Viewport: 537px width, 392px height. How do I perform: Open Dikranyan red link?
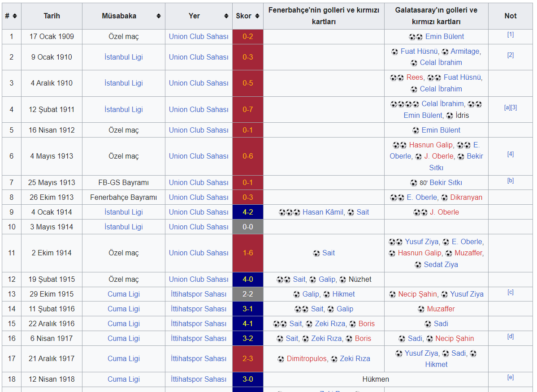coord(466,198)
